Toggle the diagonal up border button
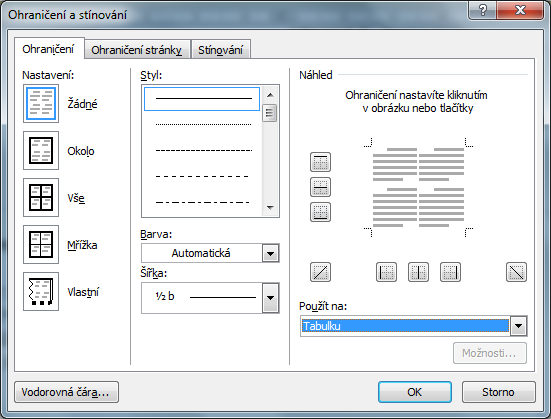551x419 pixels. pos(320,272)
